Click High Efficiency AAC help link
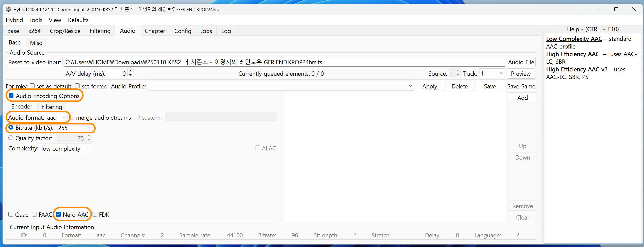Screen dimensions: 644x247 573,54
